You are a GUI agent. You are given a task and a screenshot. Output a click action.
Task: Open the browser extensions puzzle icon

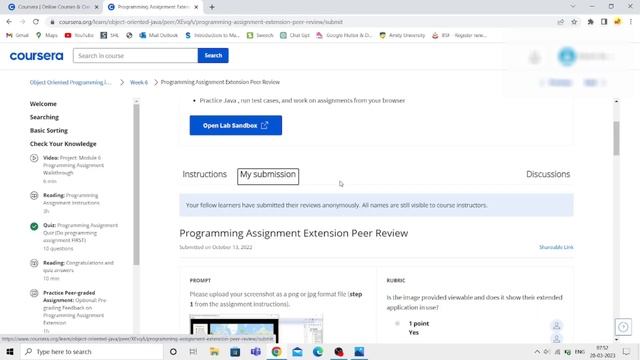590,22
